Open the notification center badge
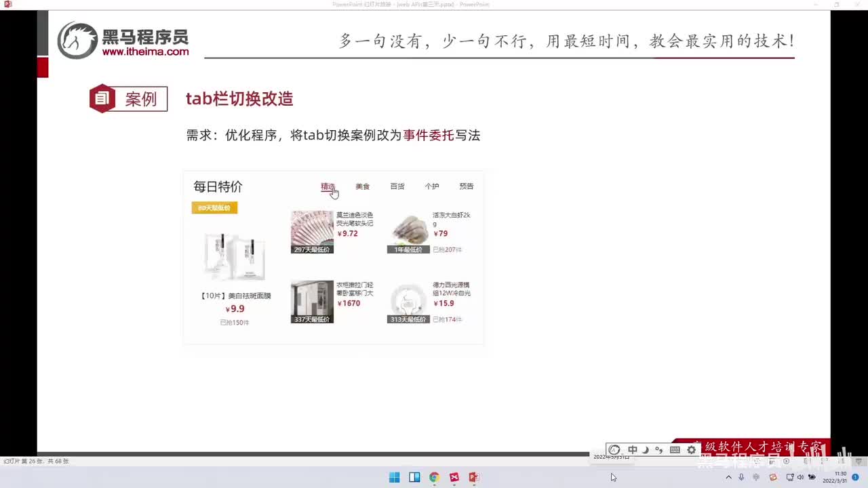Screen dimensions: 868x488 pyautogui.click(x=856, y=477)
